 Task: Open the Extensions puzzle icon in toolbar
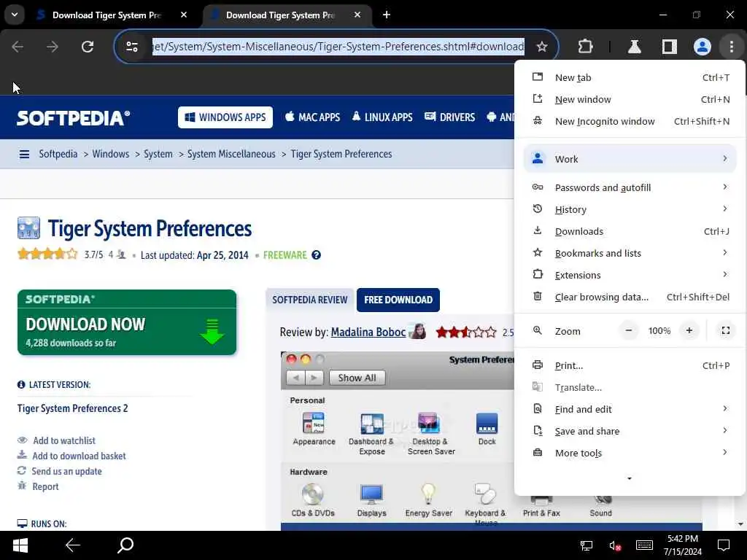pyautogui.click(x=585, y=47)
